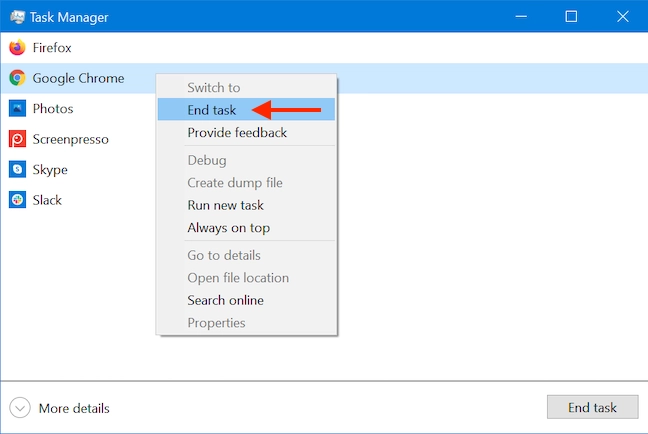Close the Task Manager window
Viewport: 648px width, 434px height.
(623, 17)
